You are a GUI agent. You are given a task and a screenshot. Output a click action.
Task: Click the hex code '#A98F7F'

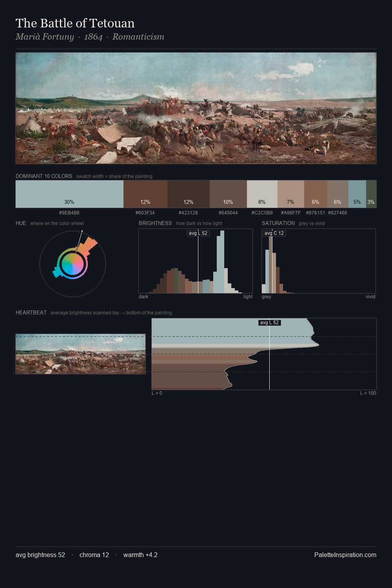[291, 213]
